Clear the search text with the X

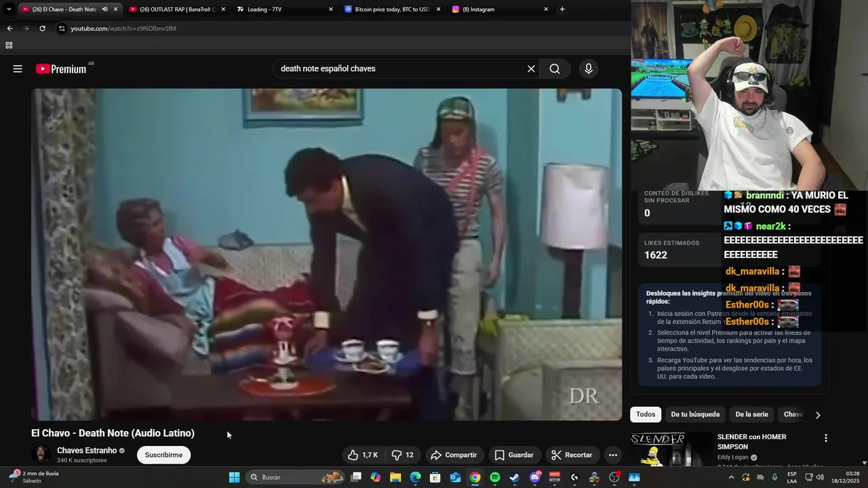[x=531, y=68]
